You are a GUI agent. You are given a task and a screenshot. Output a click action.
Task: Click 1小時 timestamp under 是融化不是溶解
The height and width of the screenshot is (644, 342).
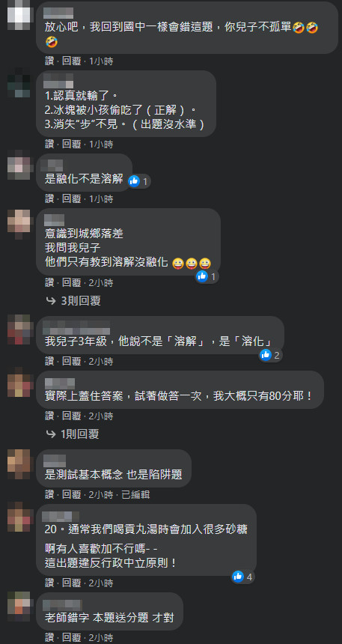click(x=101, y=198)
